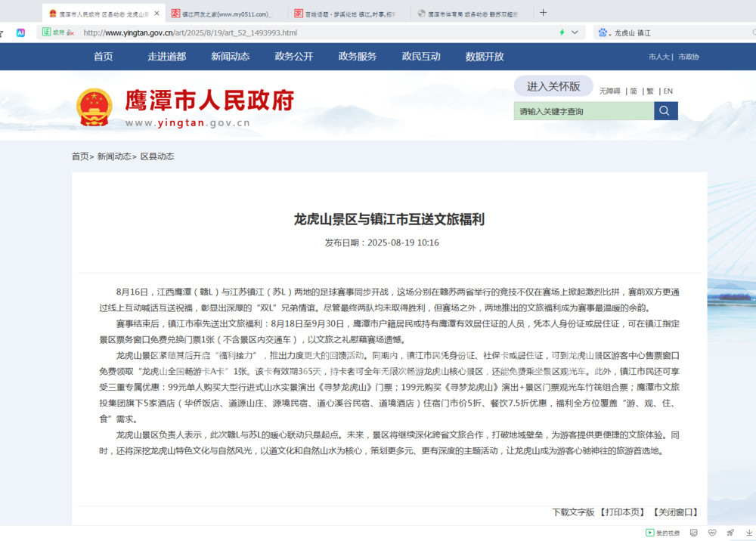
Task: Switch to 简 simplified Chinese version
Action: coord(634,91)
